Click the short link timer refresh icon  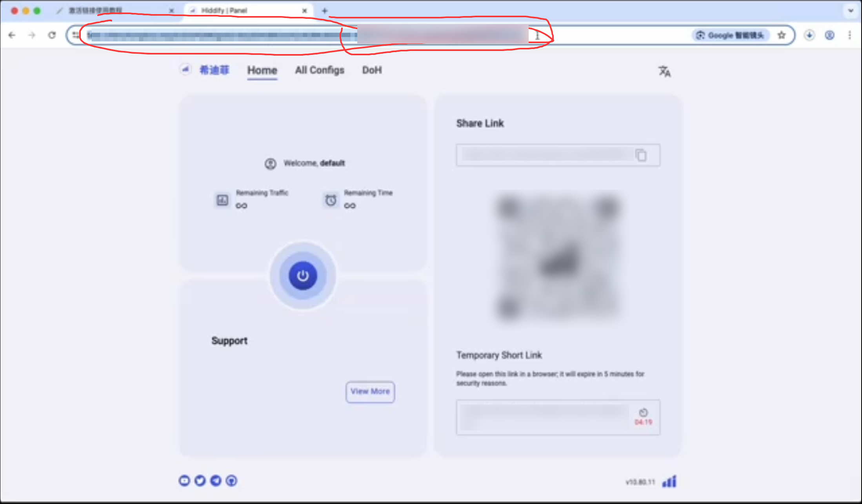(x=643, y=412)
